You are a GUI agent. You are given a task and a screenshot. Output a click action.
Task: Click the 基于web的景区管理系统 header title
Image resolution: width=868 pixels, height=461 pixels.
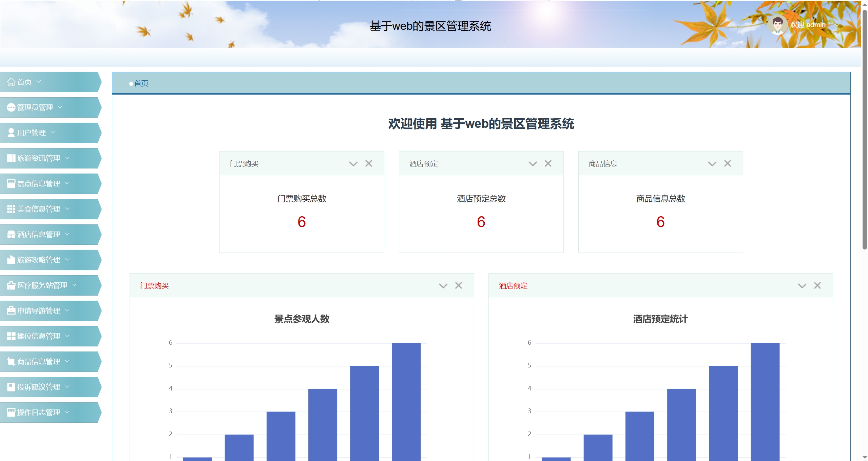430,26
